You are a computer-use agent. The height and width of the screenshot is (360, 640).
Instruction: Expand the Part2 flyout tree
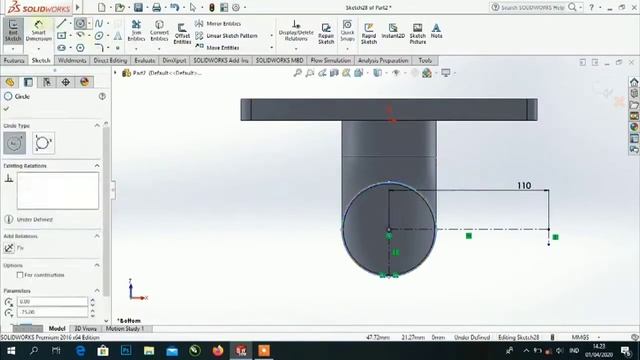(x=116, y=73)
